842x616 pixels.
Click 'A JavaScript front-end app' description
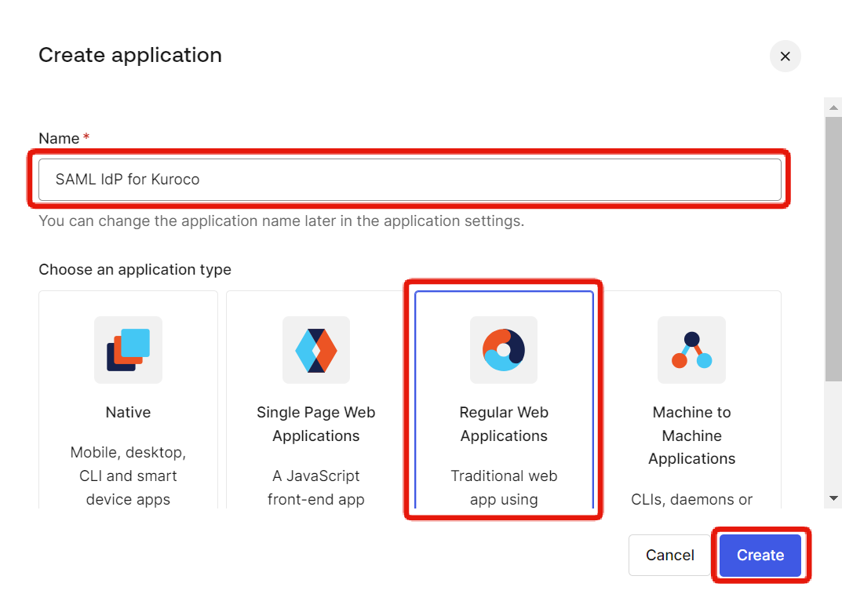click(315, 487)
